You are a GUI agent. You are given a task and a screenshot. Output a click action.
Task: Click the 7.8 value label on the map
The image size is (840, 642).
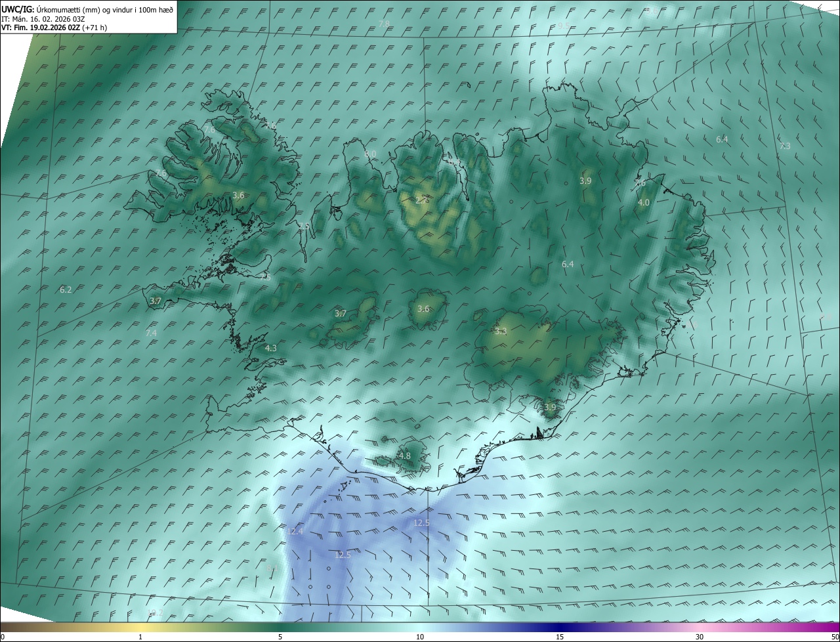[385, 24]
